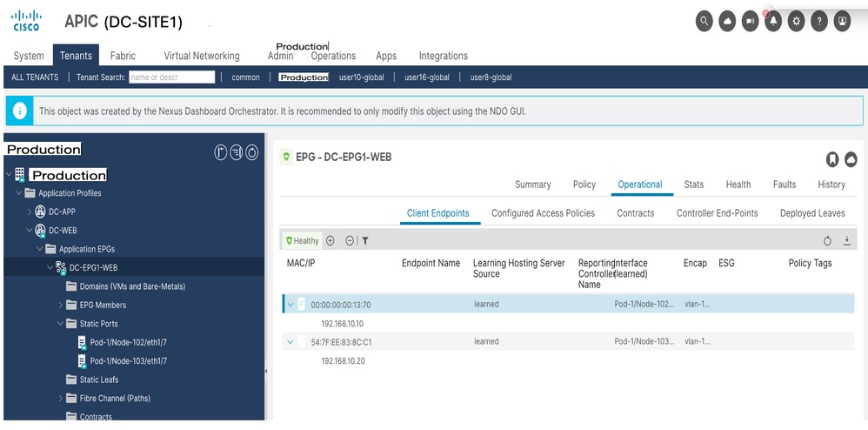Open the settings gear icon
The height and width of the screenshot is (430, 868).
click(796, 22)
